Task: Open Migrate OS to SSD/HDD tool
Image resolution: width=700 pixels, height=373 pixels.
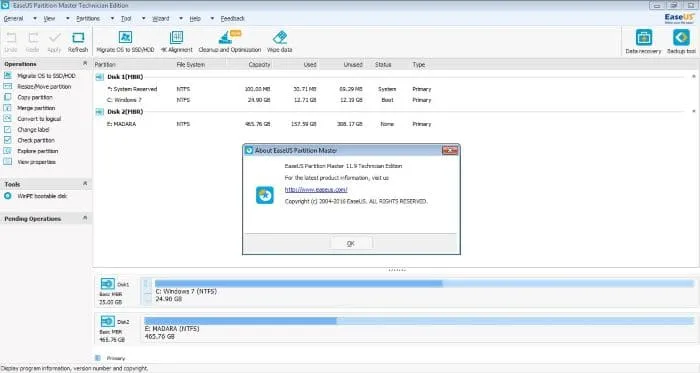Action: (x=125, y=42)
